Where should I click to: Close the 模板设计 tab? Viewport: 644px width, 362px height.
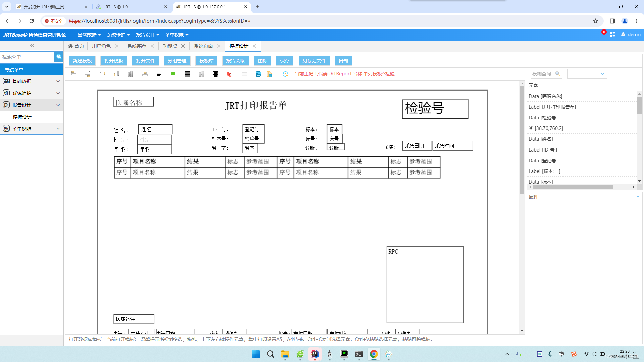point(254,46)
